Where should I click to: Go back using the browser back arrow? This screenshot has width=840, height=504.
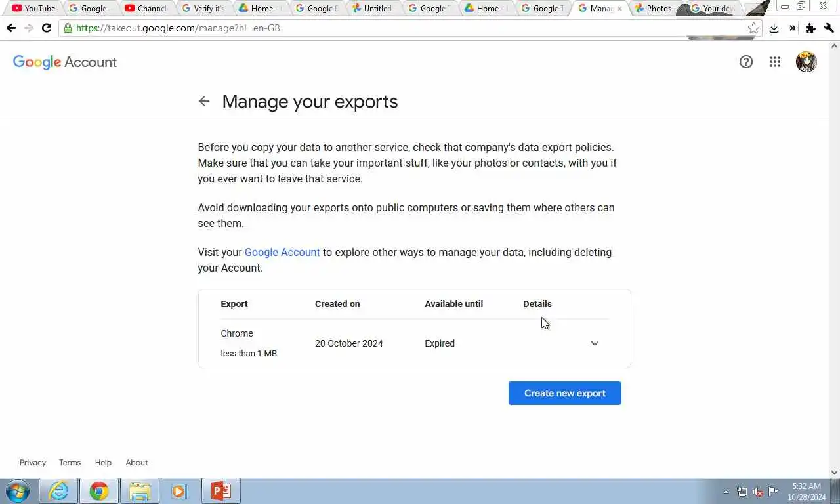(10, 28)
